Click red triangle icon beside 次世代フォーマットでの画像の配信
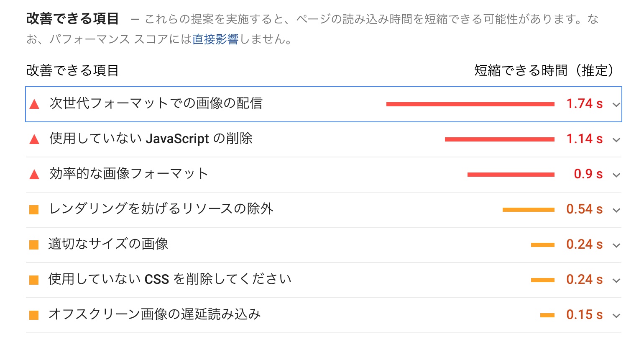The width and height of the screenshot is (644, 350). 34,104
